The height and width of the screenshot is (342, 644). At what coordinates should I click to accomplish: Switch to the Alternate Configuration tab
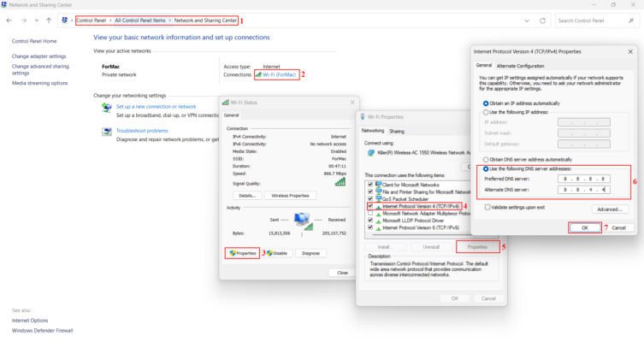tap(520, 66)
